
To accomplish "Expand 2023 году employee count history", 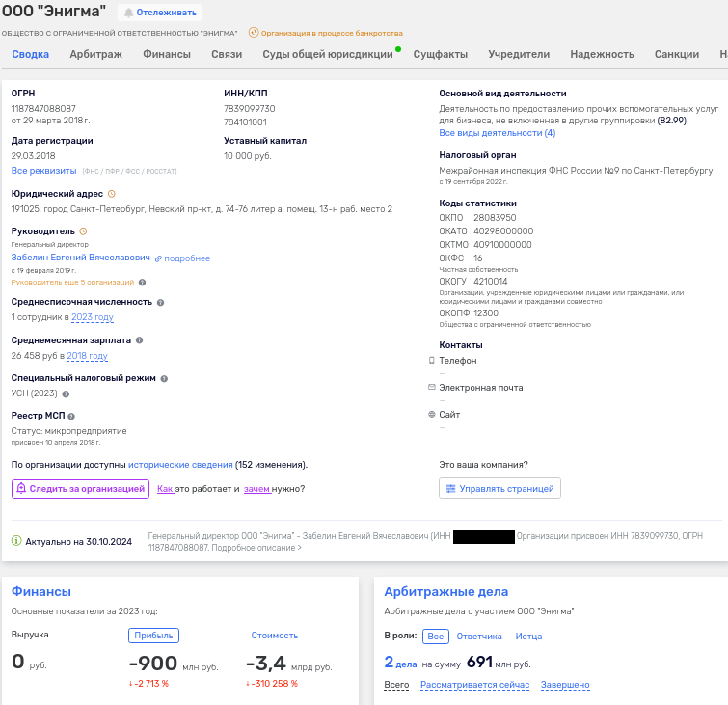I will (93, 317).
